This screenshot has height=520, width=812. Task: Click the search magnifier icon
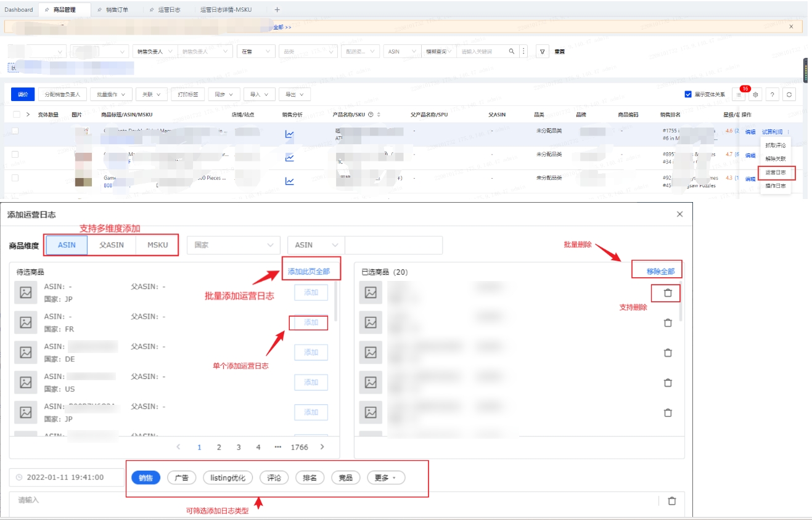click(x=512, y=52)
